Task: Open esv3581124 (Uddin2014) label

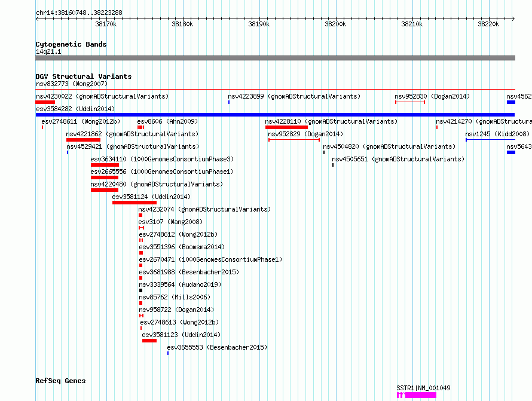Action: pyautogui.click(x=151, y=197)
